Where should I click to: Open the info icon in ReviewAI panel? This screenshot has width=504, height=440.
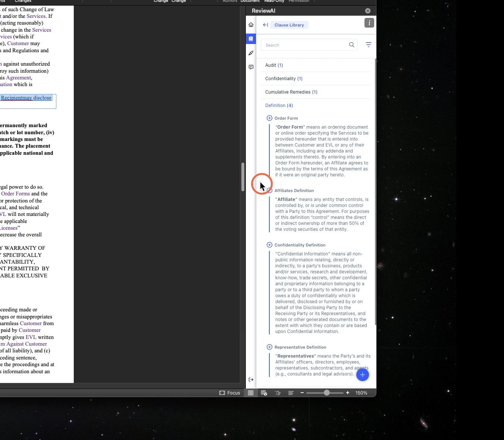pos(369,23)
